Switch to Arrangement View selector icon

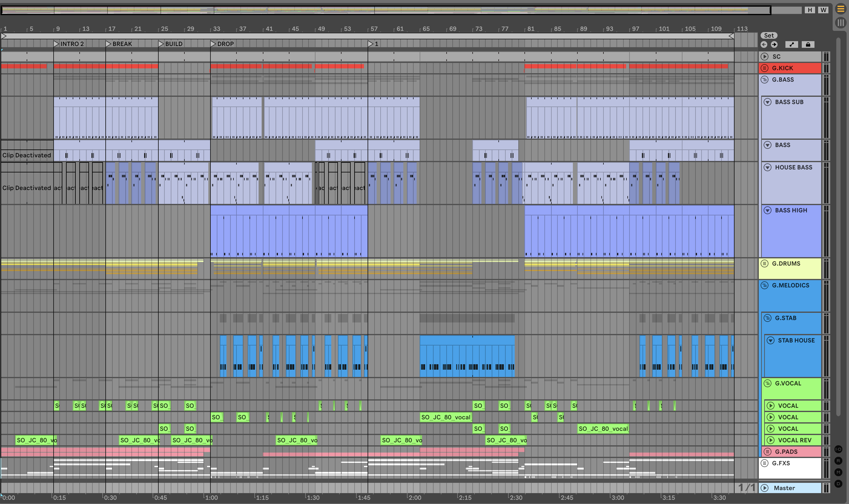(x=841, y=9)
